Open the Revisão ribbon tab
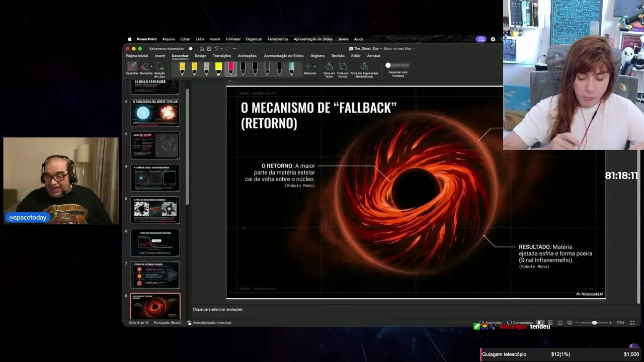Image resolution: width=644 pixels, height=362 pixels. pyautogui.click(x=338, y=56)
